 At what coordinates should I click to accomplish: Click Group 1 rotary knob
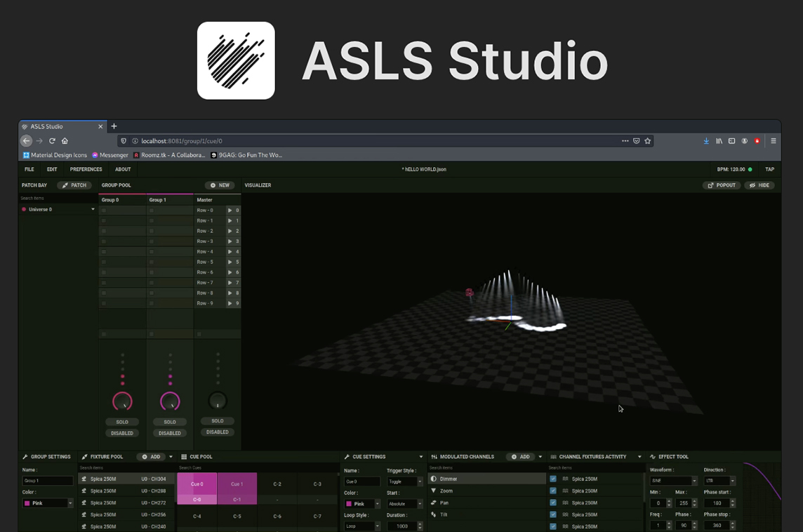(170, 401)
